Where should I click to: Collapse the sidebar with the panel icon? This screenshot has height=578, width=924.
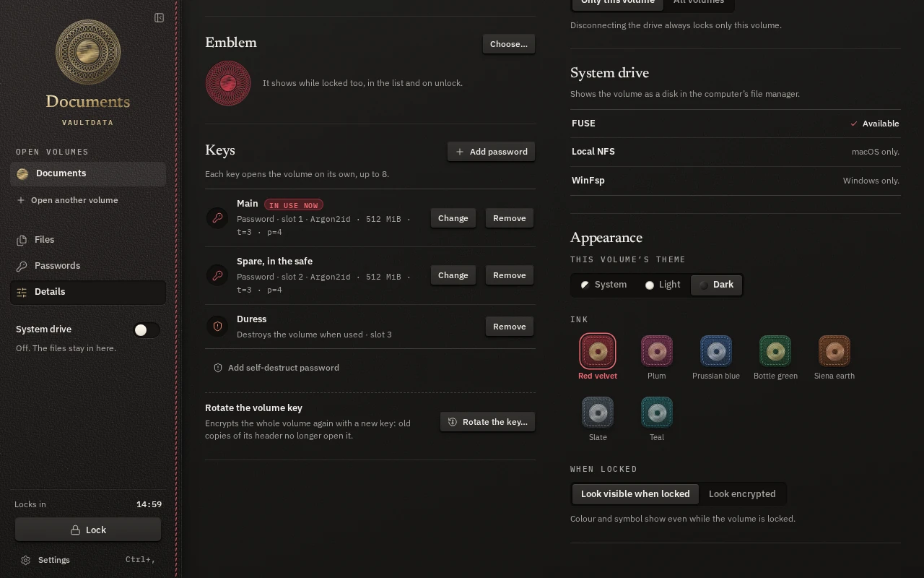[160, 17]
